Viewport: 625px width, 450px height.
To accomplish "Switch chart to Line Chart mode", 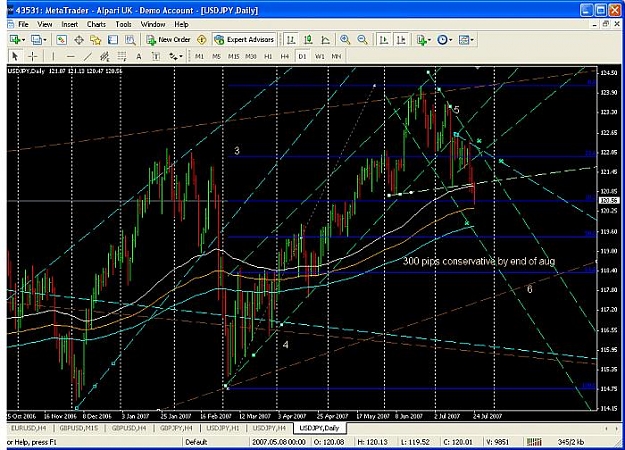I will pyautogui.click(x=326, y=39).
